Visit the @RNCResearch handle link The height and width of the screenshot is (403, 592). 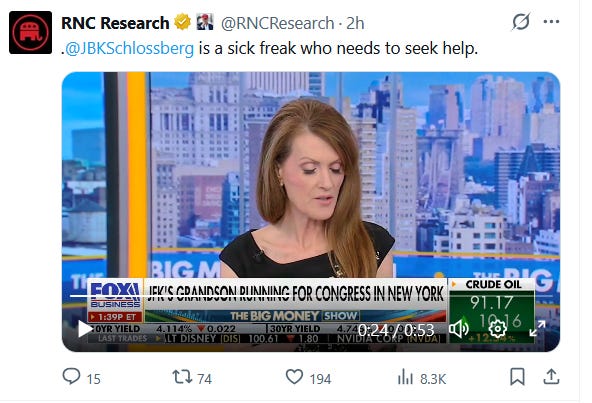[x=278, y=23]
